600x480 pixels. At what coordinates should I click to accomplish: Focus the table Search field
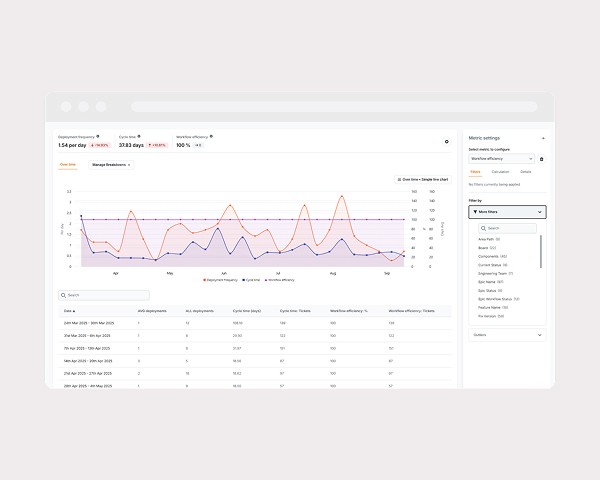click(x=104, y=295)
